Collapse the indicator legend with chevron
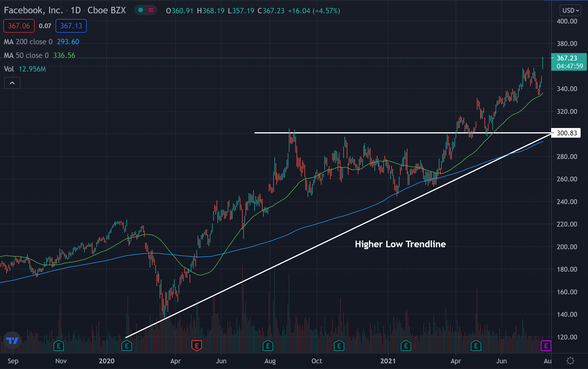The image size is (588, 369). (x=12, y=83)
